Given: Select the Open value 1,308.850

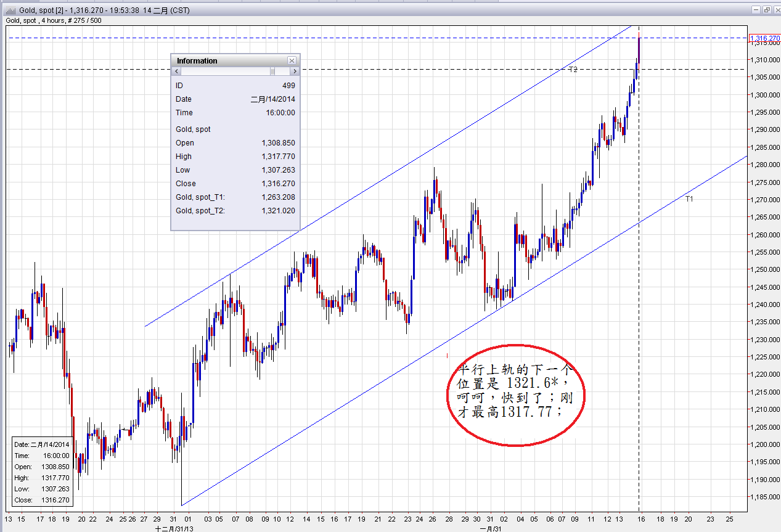Looking at the screenshot, I should pos(278,143).
